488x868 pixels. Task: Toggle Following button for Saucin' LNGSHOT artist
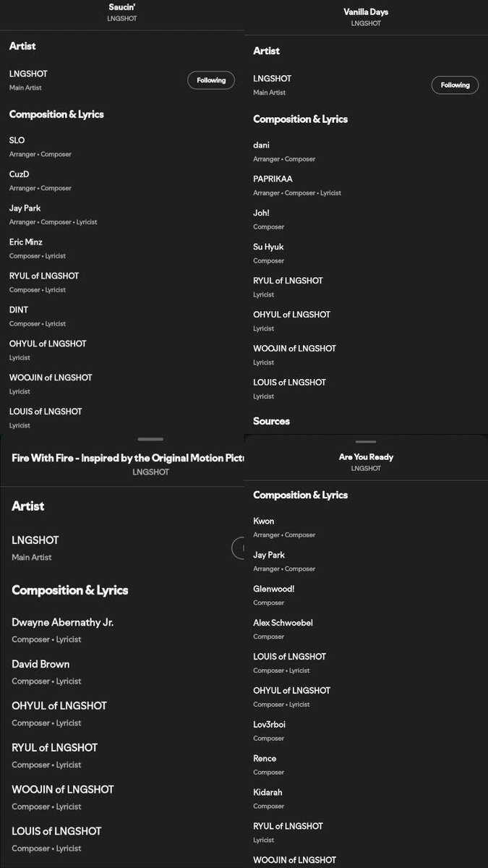coord(211,80)
